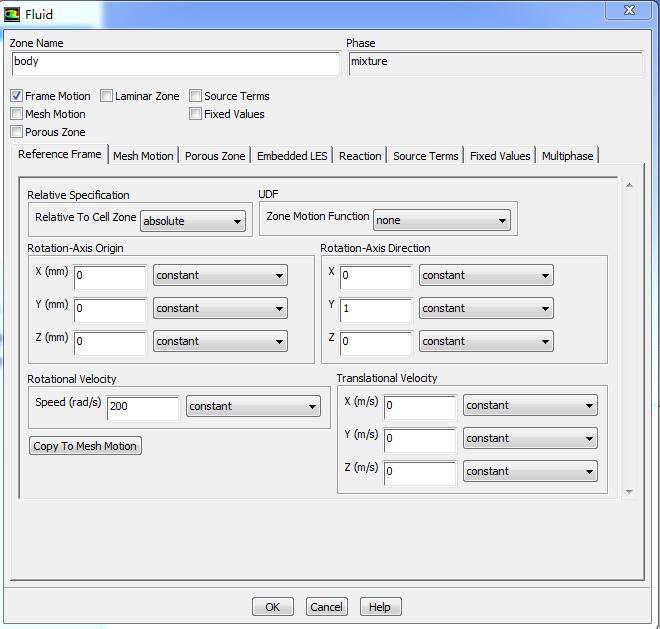
Task: Open the Multiphase tab
Action: pyautogui.click(x=567, y=156)
